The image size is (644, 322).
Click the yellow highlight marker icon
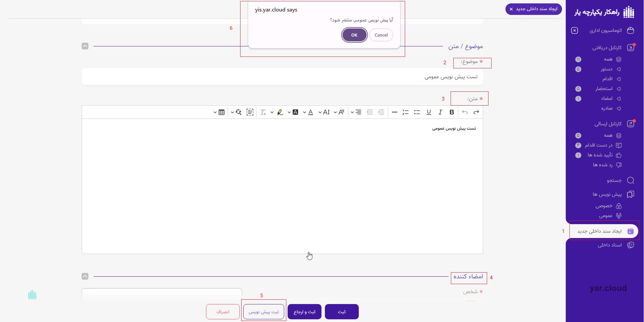(x=280, y=112)
